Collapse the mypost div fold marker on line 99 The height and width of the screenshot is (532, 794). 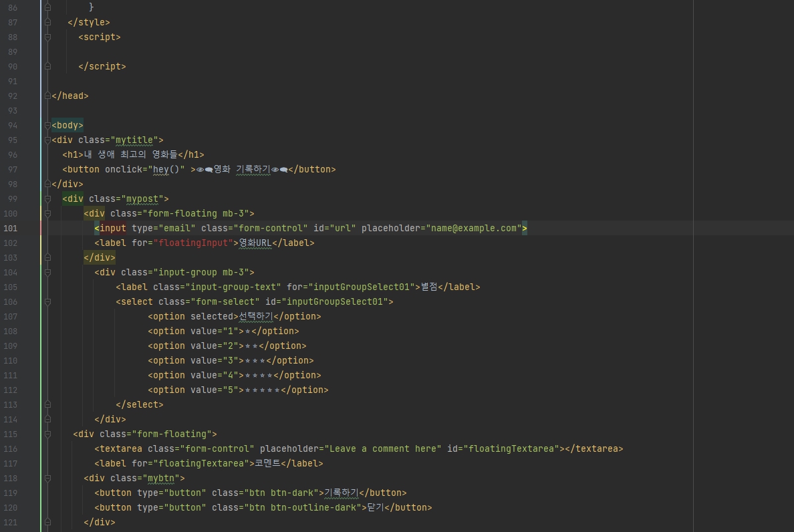(x=47, y=199)
